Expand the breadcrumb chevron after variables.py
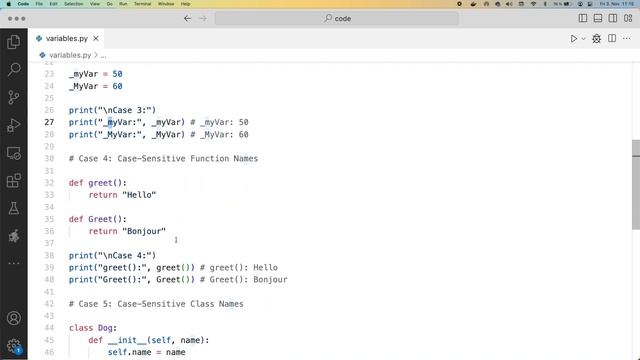Viewport: 640px width, 360px height. (x=96, y=55)
